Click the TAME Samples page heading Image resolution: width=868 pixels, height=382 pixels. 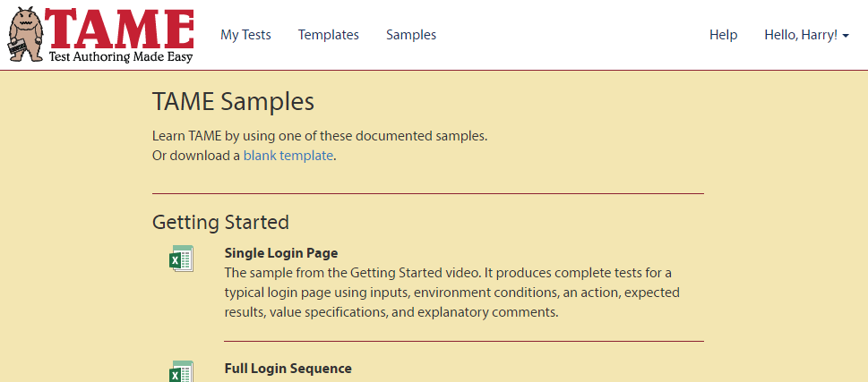click(x=233, y=102)
